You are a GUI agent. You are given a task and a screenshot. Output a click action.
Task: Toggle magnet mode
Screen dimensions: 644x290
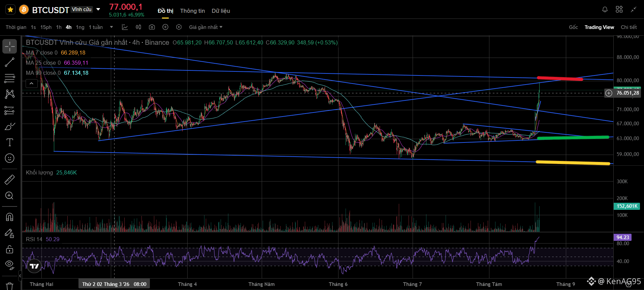pos(10,217)
